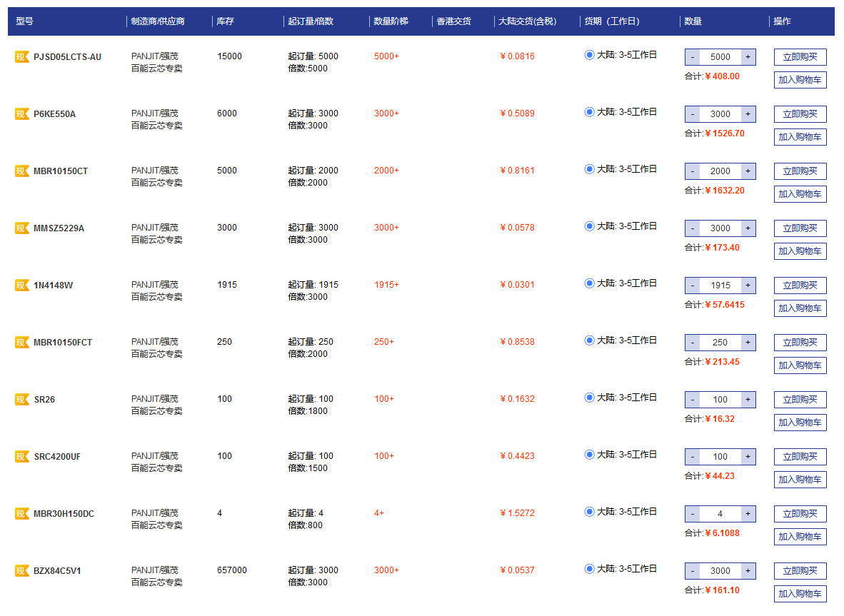Click the stock badge icon beside BZX84C5V1
Image resolution: width=844 pixels, height=616 pixels.
pyautogui.click(x=22, y=571)
